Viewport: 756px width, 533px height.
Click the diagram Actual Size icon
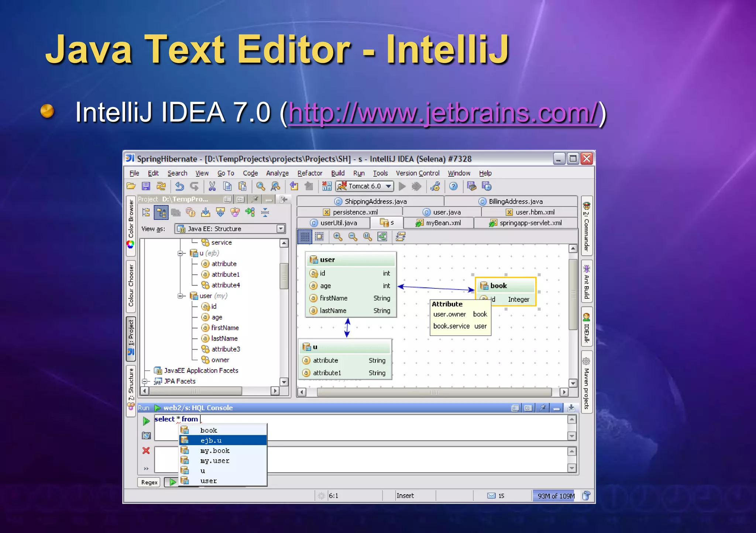point(367,236)
